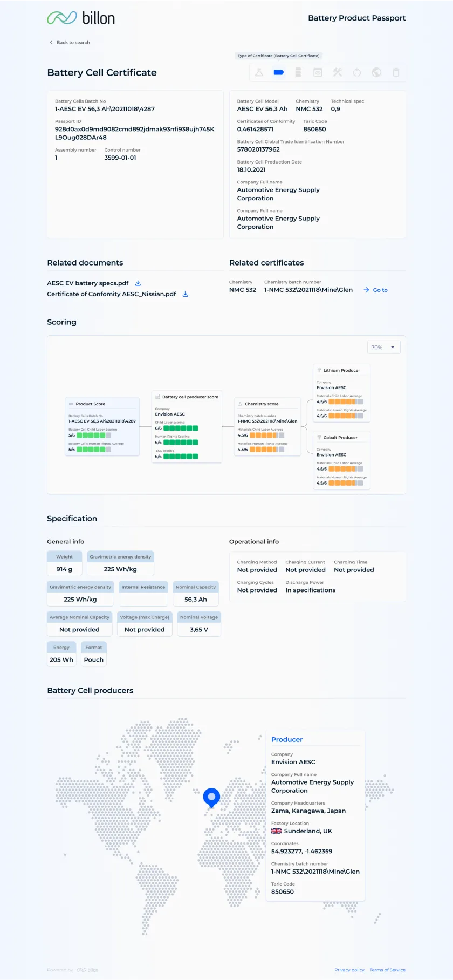Viewport: 453px width, 980px height.
Task: Click the Cobalt Producer card icon
Action: 319,438
